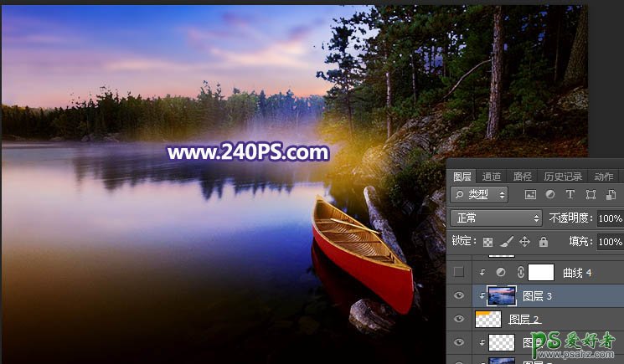The height and width of the screenshot is (364, 624).
Task: Open the 路径 tab
Action: coord(523,177)
